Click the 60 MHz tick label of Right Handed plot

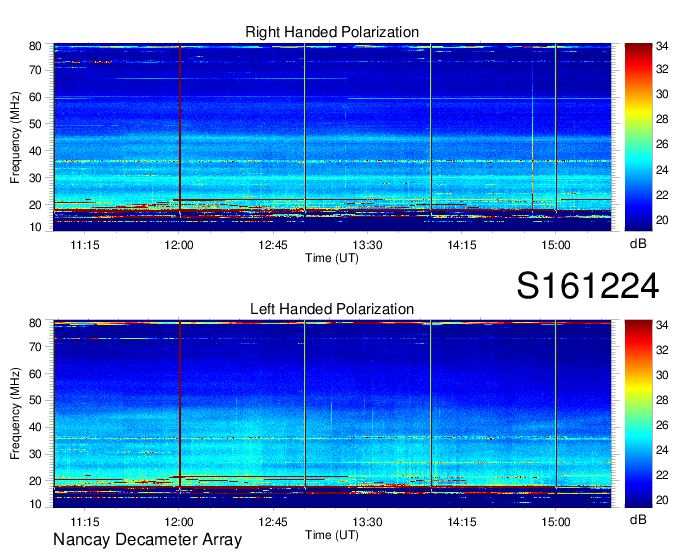(35, 97)
